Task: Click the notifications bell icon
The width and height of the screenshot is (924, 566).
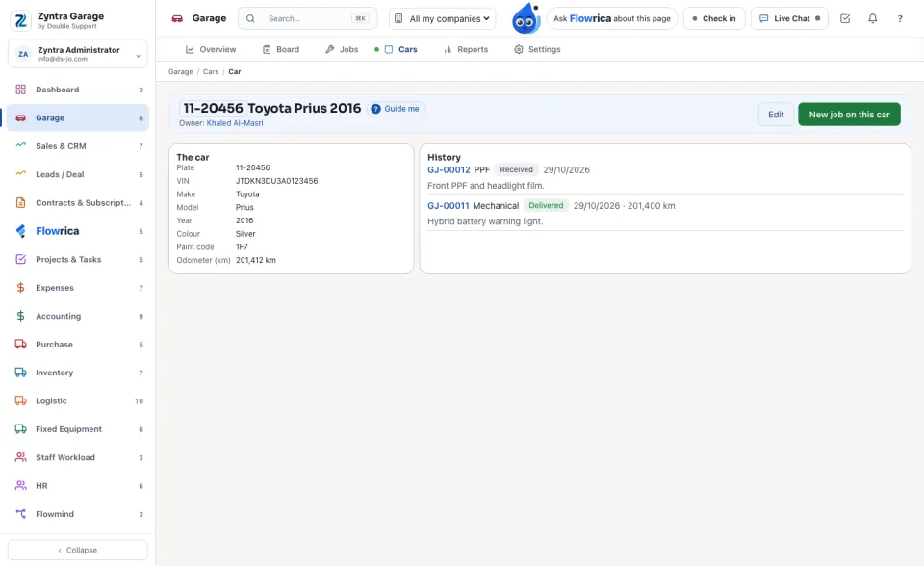Action: pyautogui.click(x=873, y=19)
